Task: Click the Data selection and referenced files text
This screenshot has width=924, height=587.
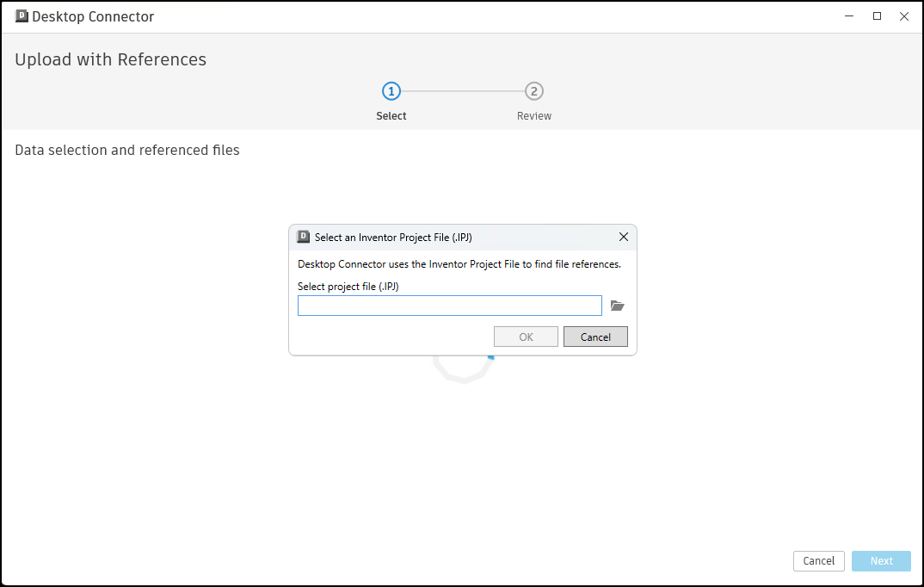Action: pyautogui.click(x=127, y=151)
